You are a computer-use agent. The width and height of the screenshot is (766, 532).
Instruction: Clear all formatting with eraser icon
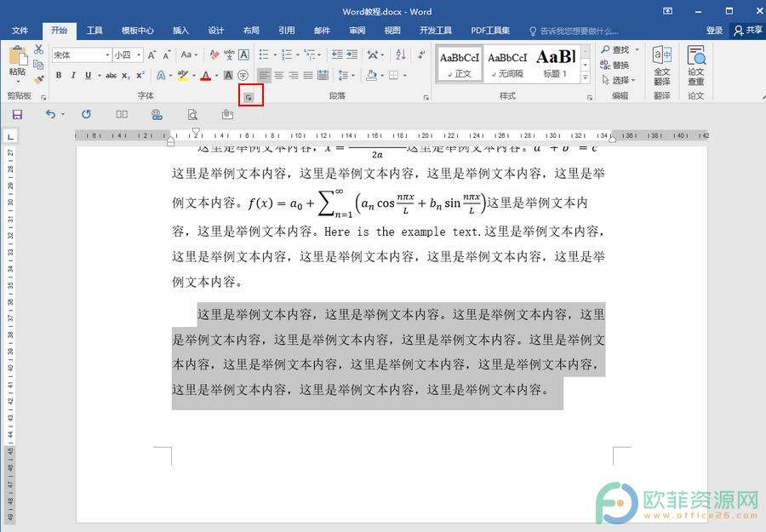coord(214,54)
